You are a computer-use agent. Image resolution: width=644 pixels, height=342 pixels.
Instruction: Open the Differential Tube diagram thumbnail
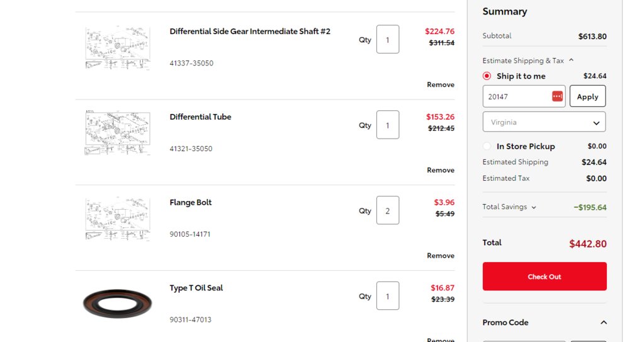[118, 133]
